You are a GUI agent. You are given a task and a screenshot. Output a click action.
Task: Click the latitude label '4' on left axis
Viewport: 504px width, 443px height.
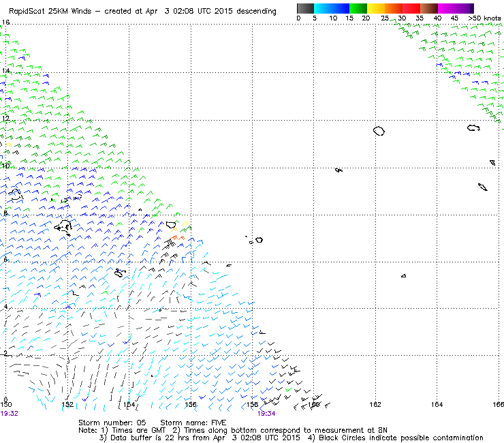pos(5,306)
